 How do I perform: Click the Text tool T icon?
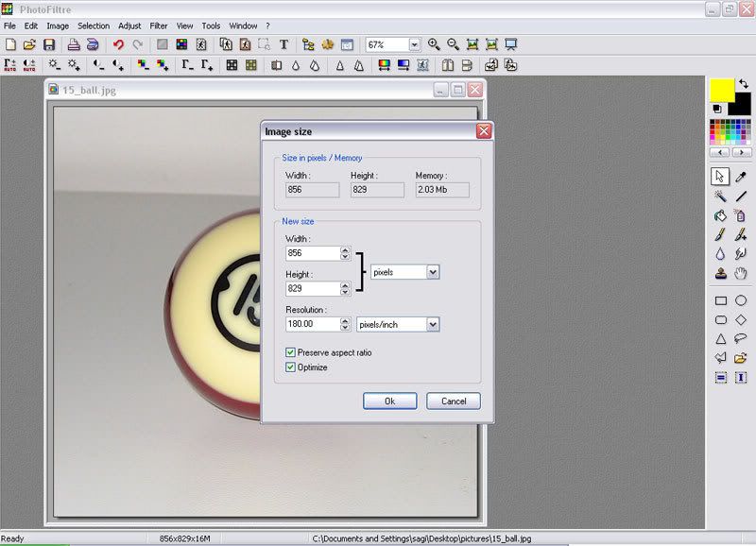point(283,44)
